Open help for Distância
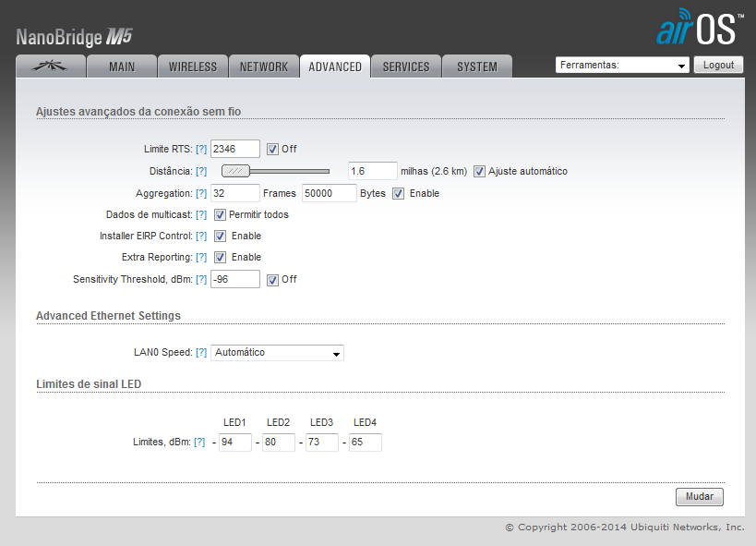The height and width of the screenshot is (546, 756). 201,172
